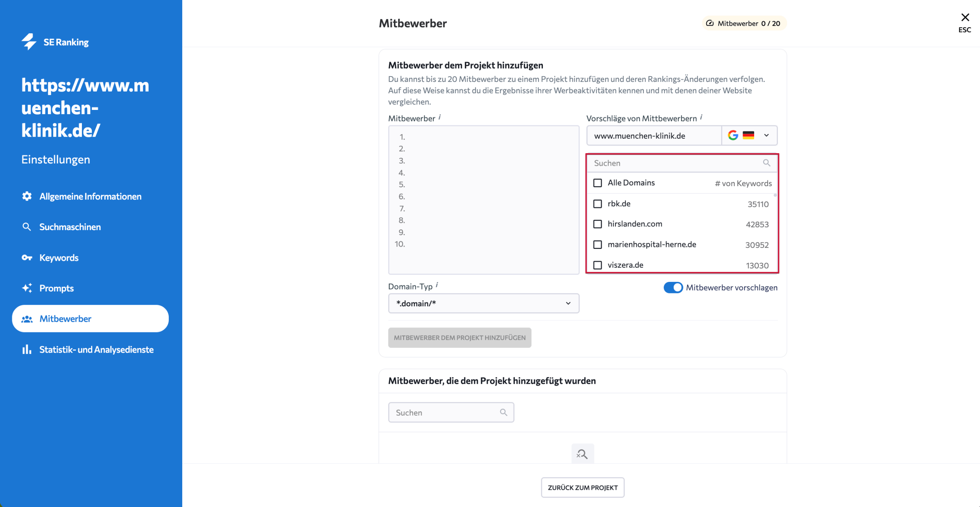Viewport: 980px width, 507px height.
Task: Check the Alle Domains checkbox
Action: pyautogui.click(x=598, y=183)
